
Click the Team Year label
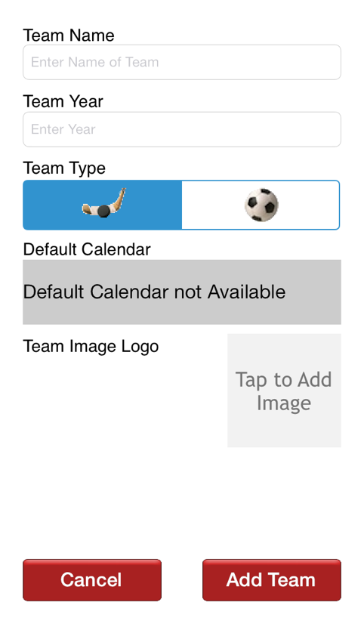63,101
